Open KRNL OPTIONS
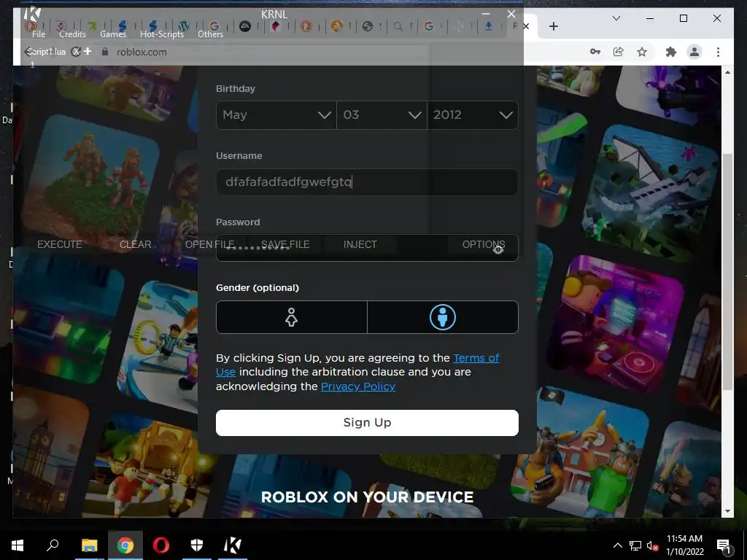 [x=484, y=244]
